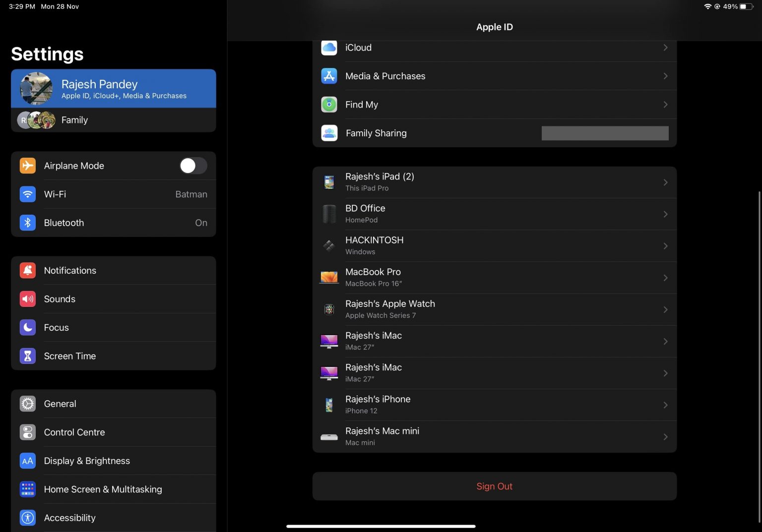Tap the chevron on the HACKINTOSH row
Viewport: 762px width, 532px height.
pyautogui.click(x=665, y=246)
